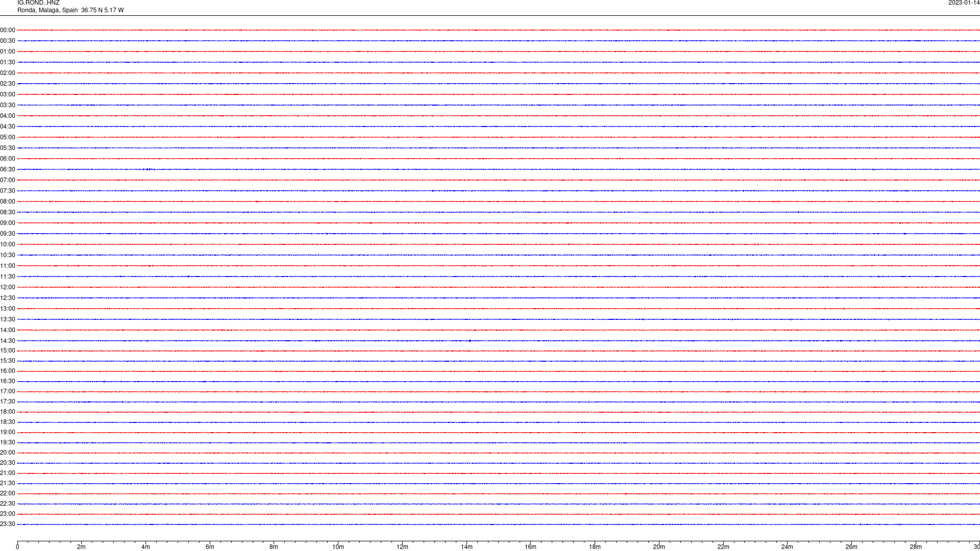Select the 08:30 time label
This screenshot has width=980, height=551.
pyautogui.click(x=8, y=212)
